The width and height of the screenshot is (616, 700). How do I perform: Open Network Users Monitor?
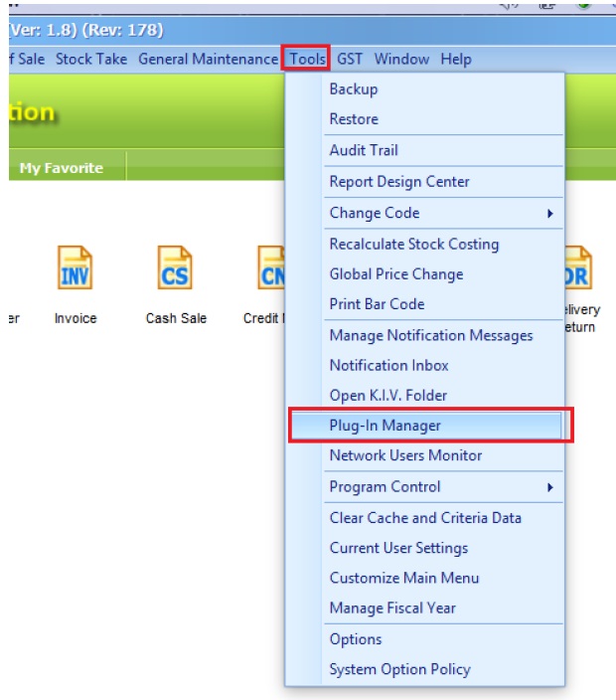[405, 455]
